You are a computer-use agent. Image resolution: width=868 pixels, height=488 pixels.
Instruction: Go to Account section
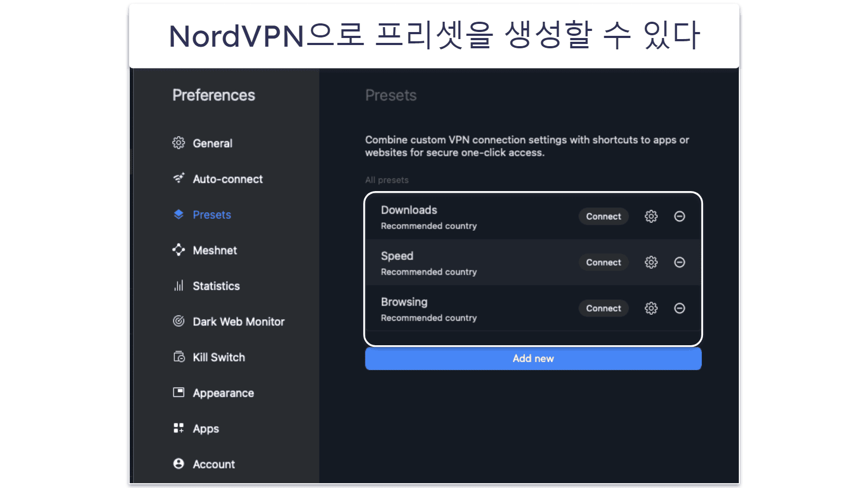214,464
